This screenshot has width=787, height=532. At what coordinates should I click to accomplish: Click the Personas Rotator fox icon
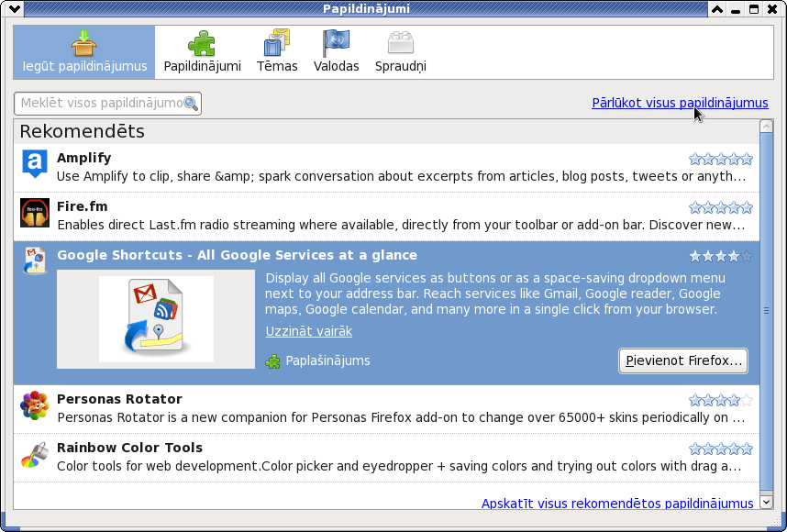click(35, 405)
